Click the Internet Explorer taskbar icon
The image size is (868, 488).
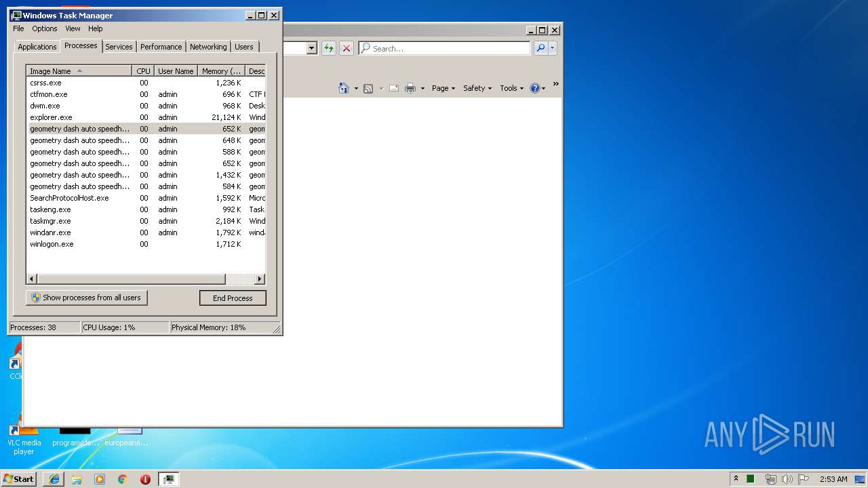(x=54, y=479)
